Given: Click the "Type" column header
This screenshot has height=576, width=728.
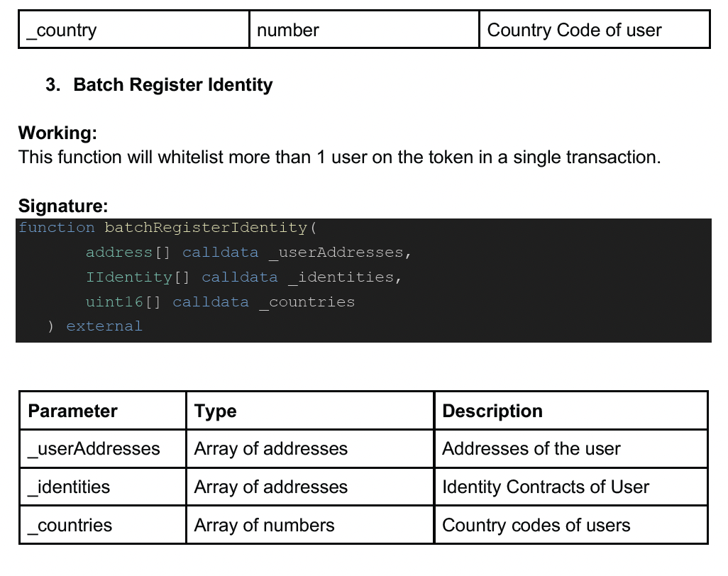Looking at the screenshot, I should click(x=216, y=411).
